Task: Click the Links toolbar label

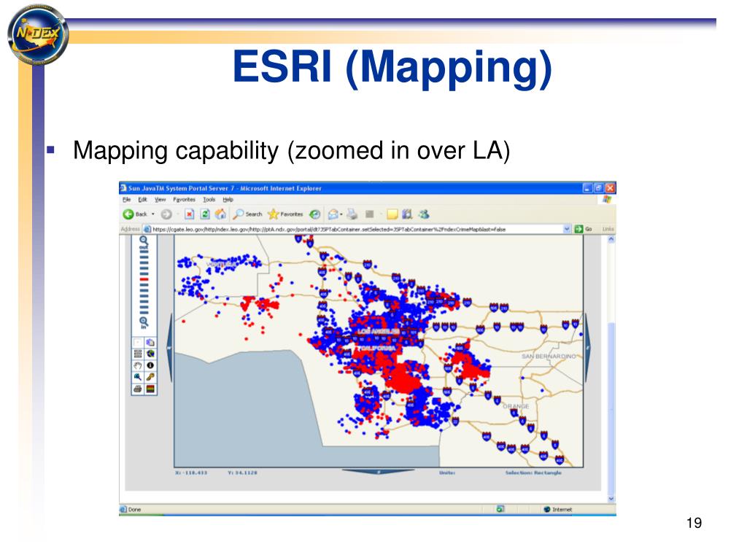Action: 608,229
